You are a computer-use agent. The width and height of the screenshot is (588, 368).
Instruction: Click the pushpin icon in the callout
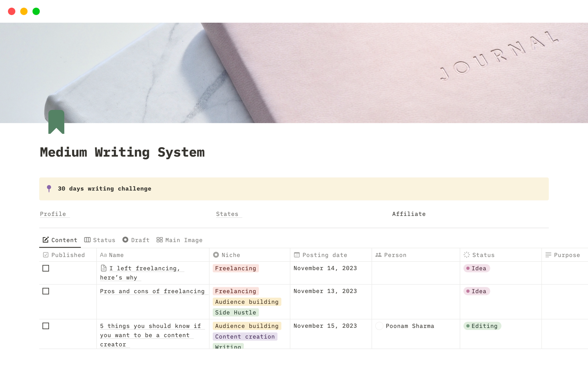(49, 189)
